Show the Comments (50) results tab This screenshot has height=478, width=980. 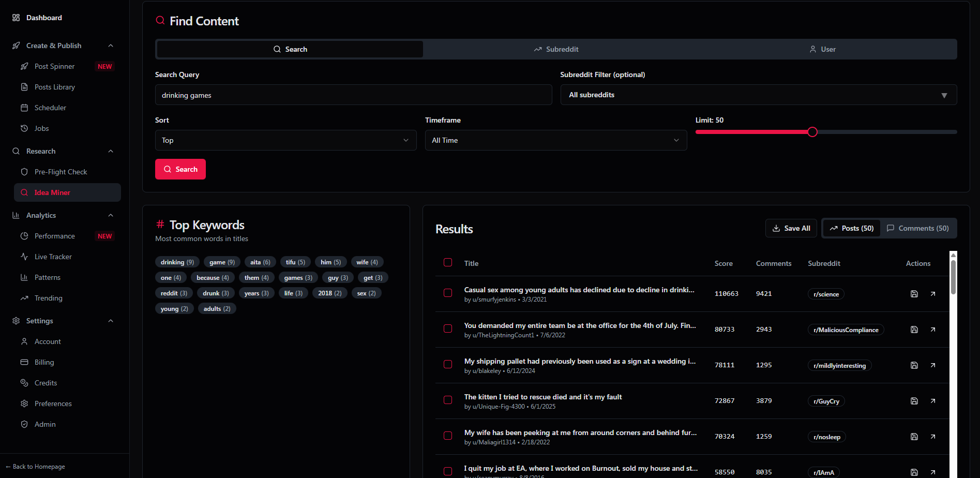coord(918,228)
